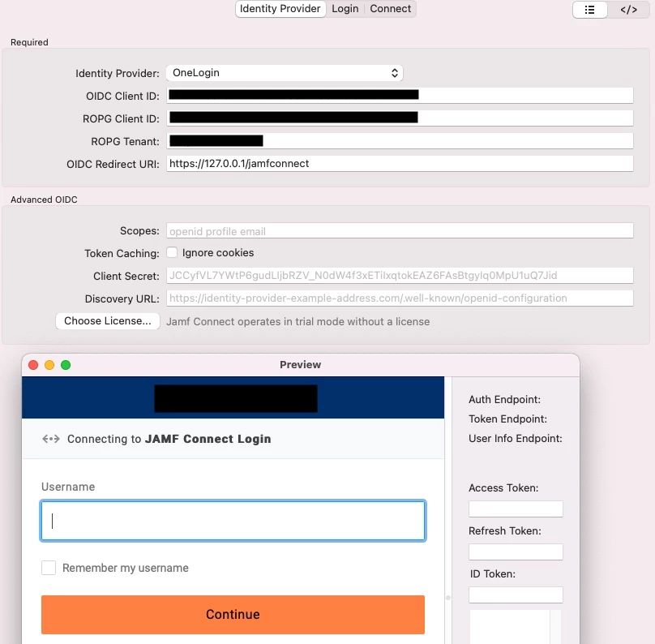Click the ID Token field
This screenshot has height=644, width=655.
tap(516, 595)
